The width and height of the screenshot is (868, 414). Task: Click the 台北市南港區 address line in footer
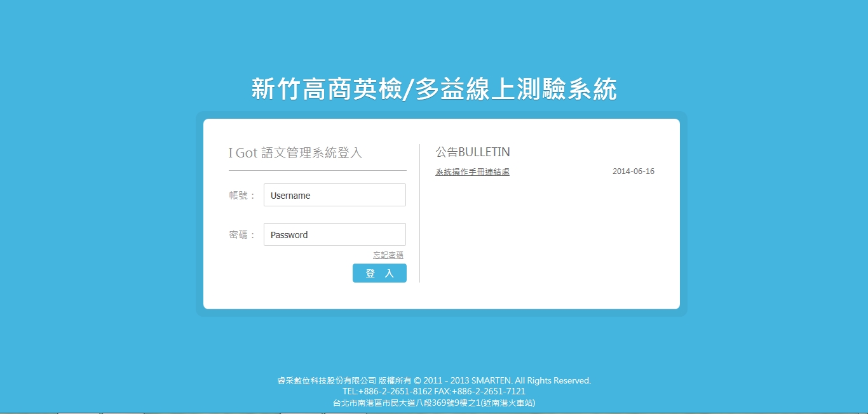pos(434,403)
